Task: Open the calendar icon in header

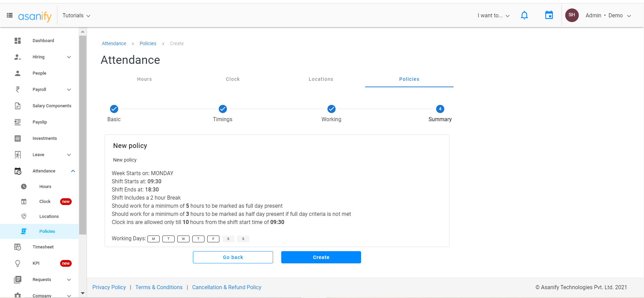Action: pos(549,15)
